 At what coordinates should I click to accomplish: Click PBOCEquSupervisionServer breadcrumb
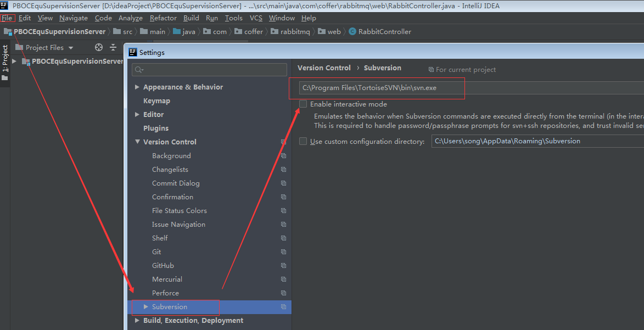tap(55, 32)
